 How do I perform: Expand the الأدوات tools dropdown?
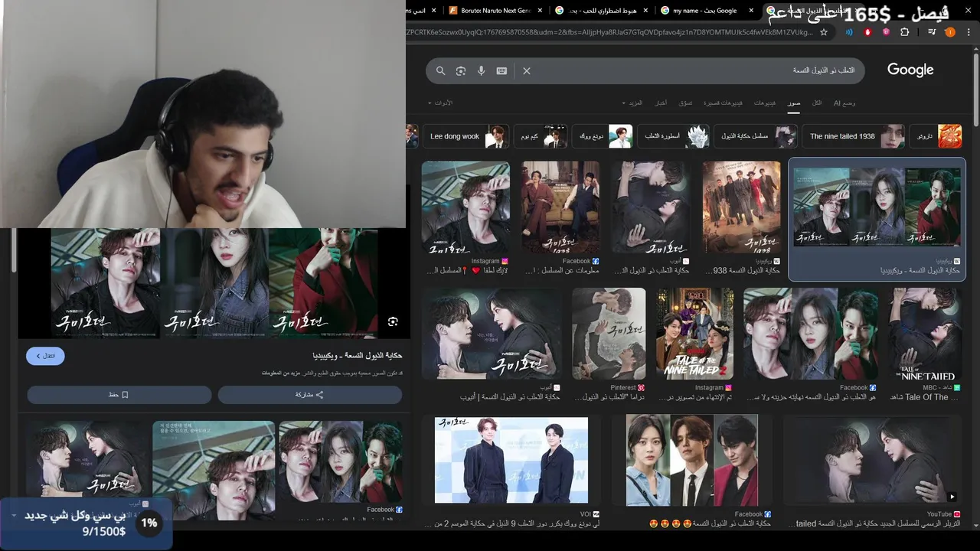(440, 103)
